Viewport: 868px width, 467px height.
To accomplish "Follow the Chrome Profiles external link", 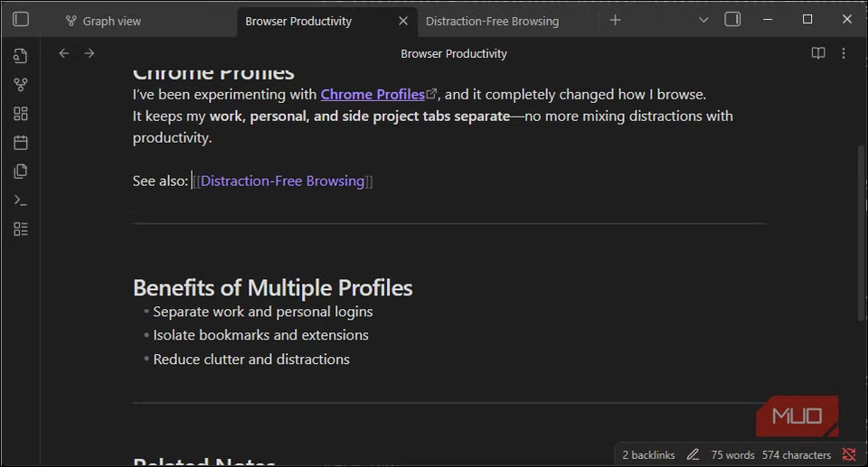I will (x=373, y=94).
